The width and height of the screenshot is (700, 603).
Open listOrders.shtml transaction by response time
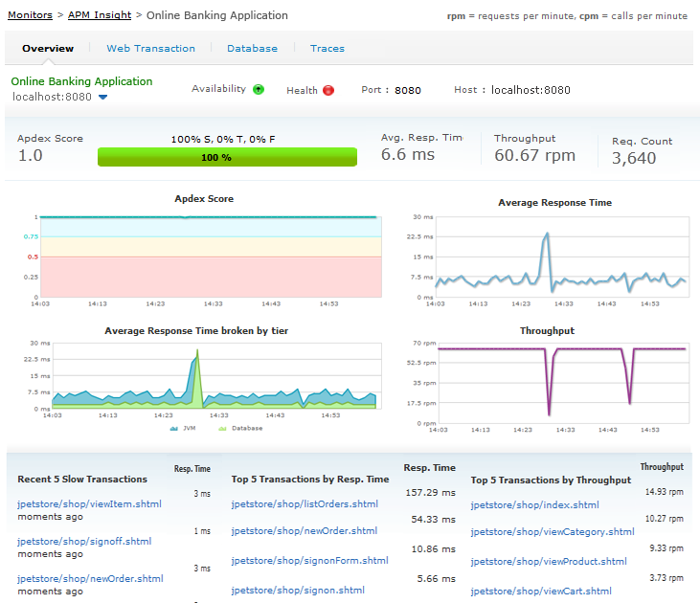pyautogui.click(x=305, y=503)
